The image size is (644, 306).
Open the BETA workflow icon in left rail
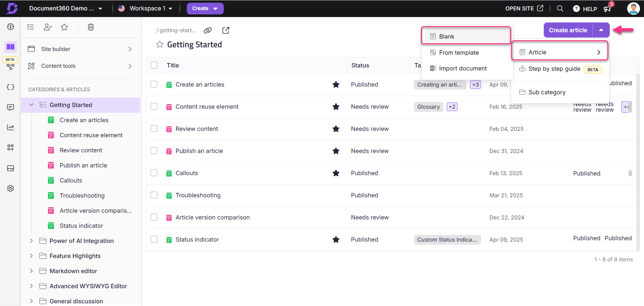pyautogui.click(x=10, y=67)
